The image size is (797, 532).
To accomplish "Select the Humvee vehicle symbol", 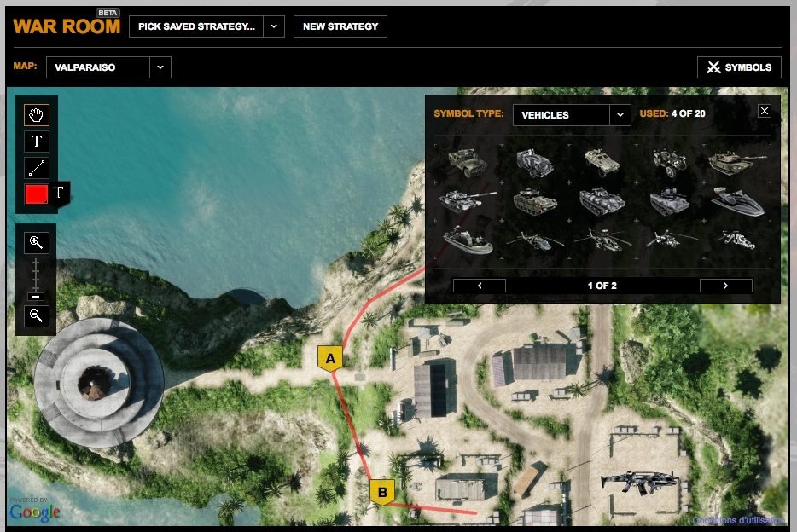I will [x=468, y=162].
